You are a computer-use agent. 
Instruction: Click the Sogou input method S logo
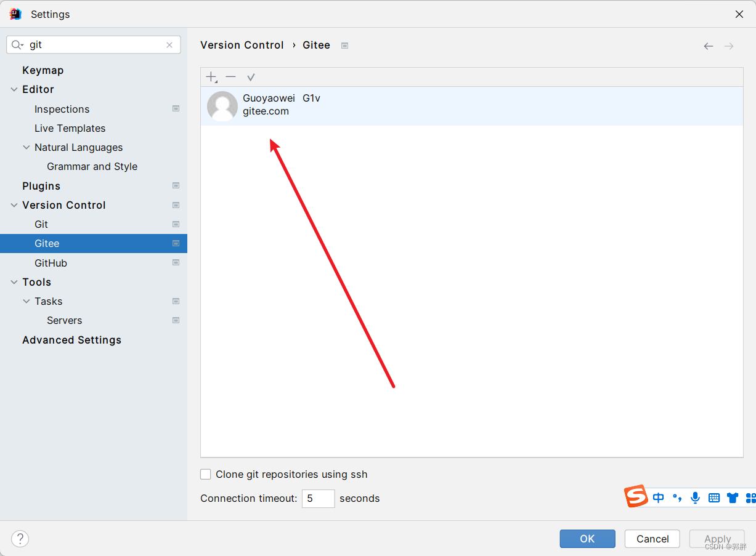(636, 496)
